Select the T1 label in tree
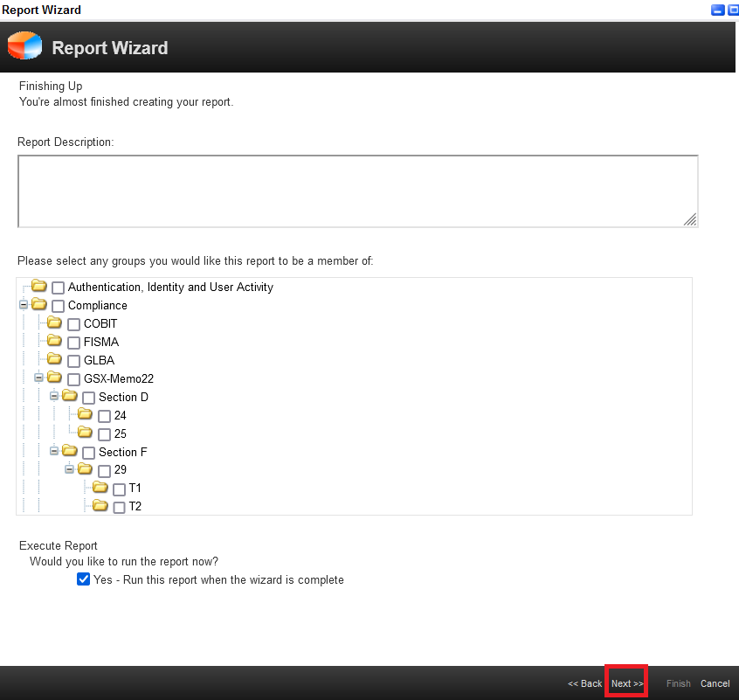Screen dimensions: 739x700 point(135,488)
